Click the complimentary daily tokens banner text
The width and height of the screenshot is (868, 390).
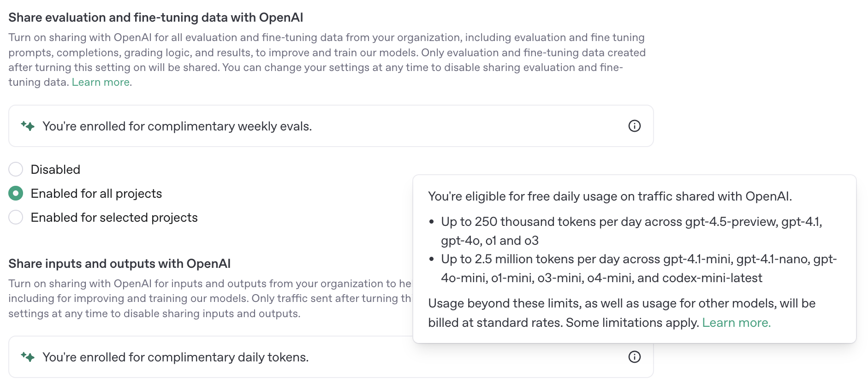point(175,357)
